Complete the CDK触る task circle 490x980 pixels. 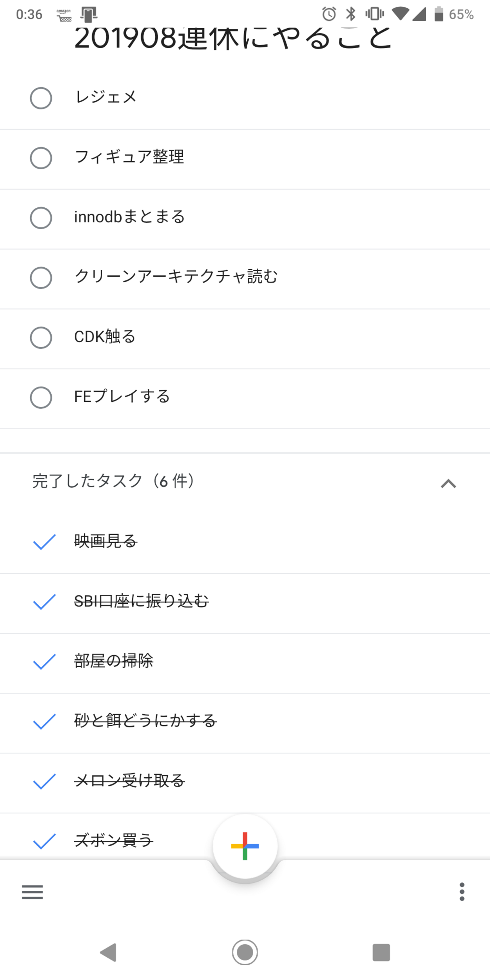point(41,337)
